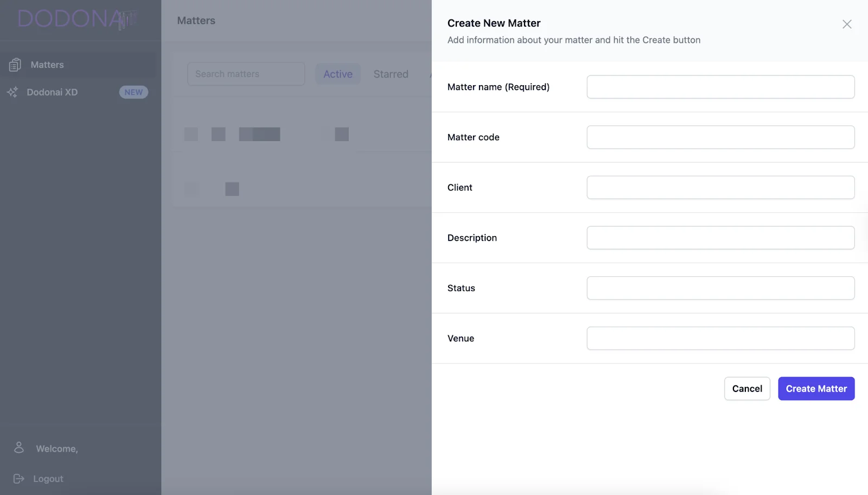This screenshot has width=868, height=495.
Task: Click the Logout arrow icon
Action: [x=19, y=479]
